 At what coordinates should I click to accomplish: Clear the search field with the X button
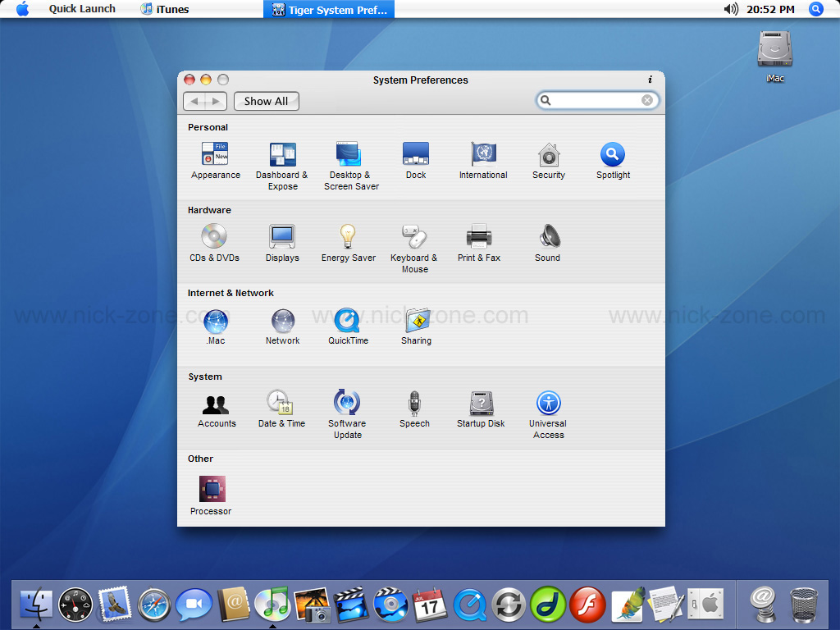click(647, 100)
